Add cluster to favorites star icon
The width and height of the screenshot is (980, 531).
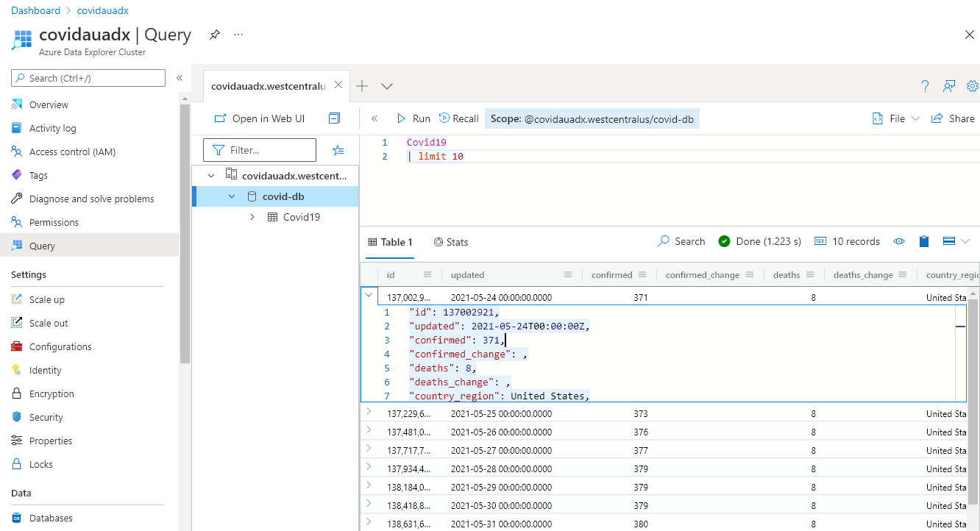pos(338,150)
